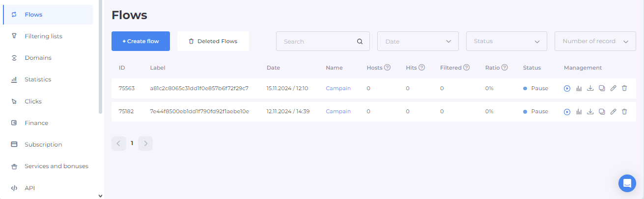Open the Status filter dropdown
The image size is (644, 199).
pos(506,42)
